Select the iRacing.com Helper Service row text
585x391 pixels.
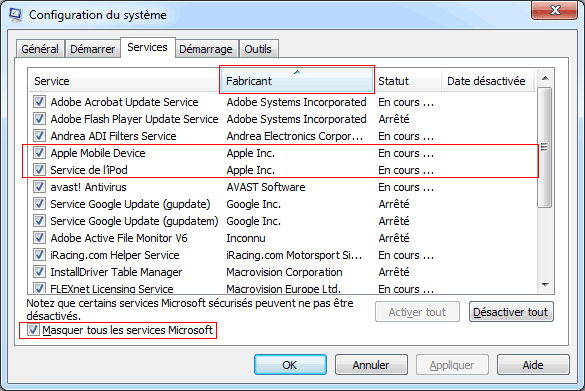[115, 255]
